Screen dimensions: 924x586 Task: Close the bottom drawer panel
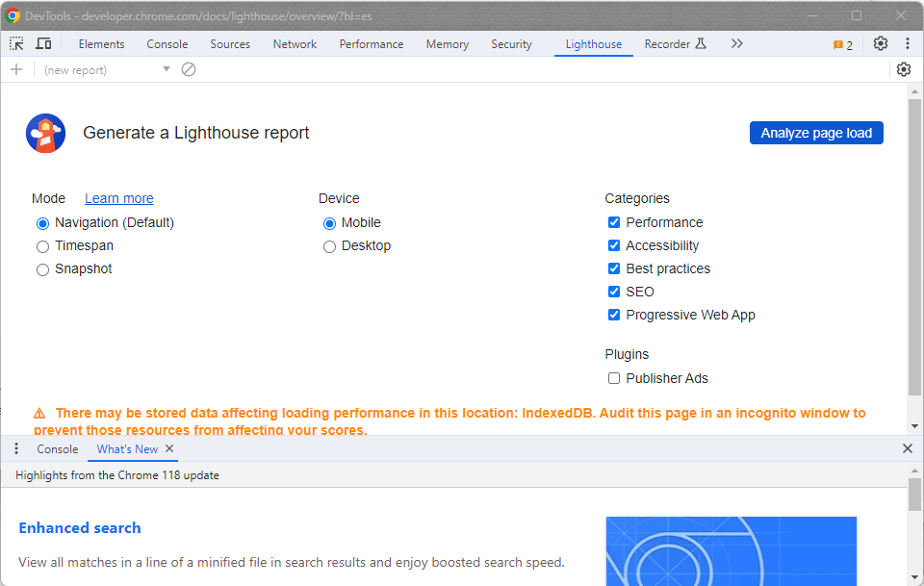[x=907, y=448]
